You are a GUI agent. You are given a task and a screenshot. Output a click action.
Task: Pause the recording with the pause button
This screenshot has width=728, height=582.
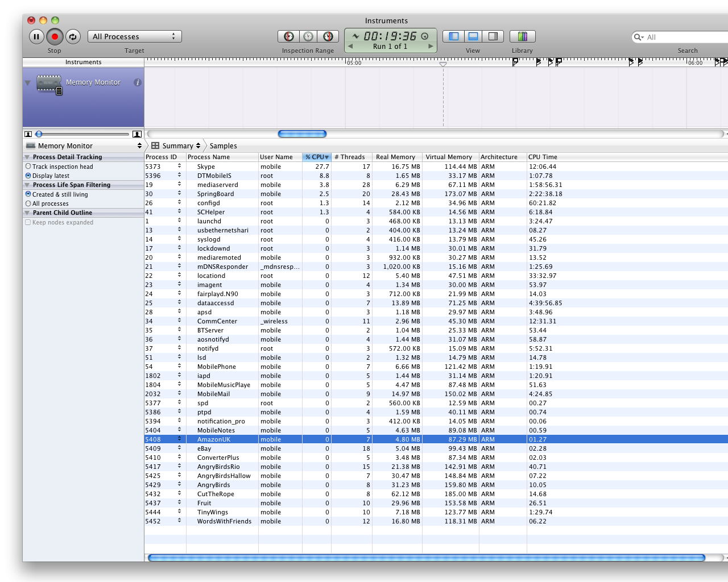tap(36, 37)
